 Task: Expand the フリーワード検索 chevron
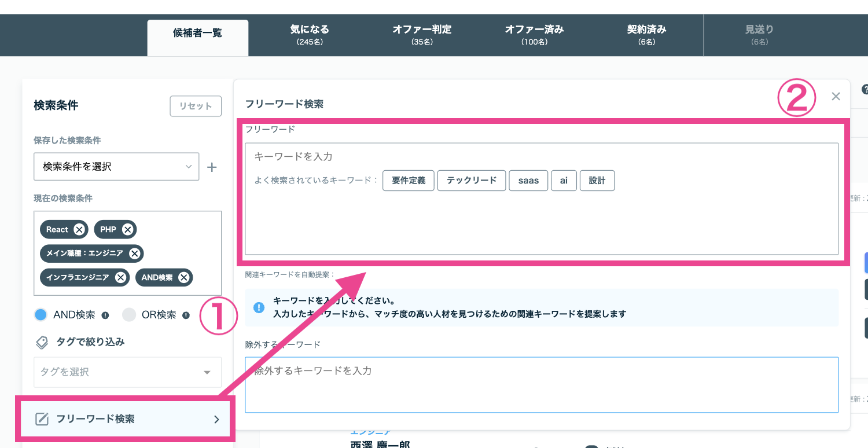(216, 419)
